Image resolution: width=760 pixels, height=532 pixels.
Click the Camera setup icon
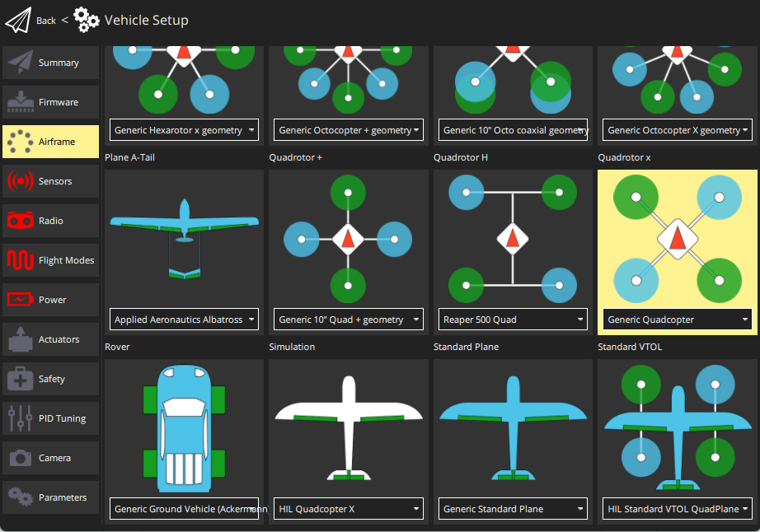coord(50,458)
